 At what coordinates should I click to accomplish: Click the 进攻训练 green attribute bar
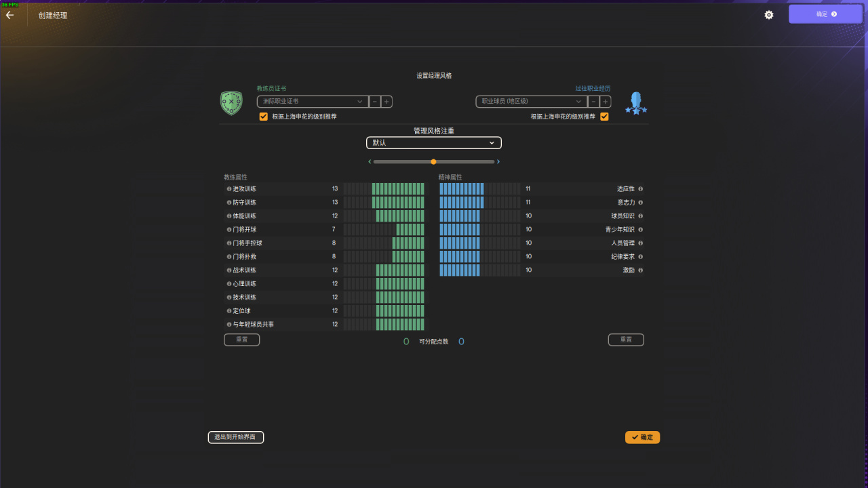tap(384, 189)
